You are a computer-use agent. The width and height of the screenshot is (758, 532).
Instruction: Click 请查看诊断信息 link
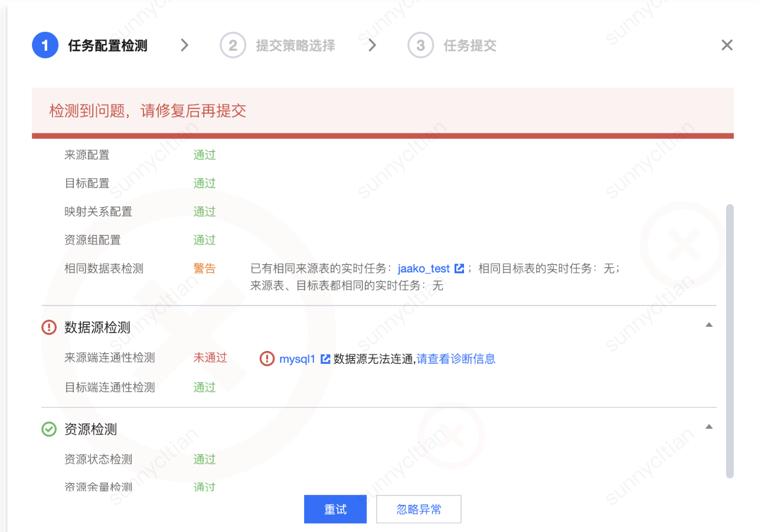(x=456, y=359)
